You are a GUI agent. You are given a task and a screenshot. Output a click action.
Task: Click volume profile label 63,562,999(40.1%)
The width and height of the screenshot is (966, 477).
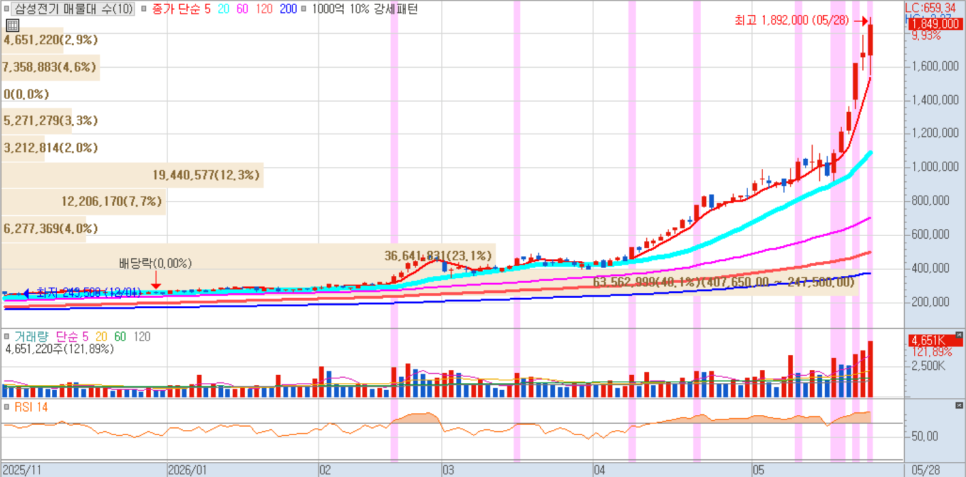click(x=647, y=282)
